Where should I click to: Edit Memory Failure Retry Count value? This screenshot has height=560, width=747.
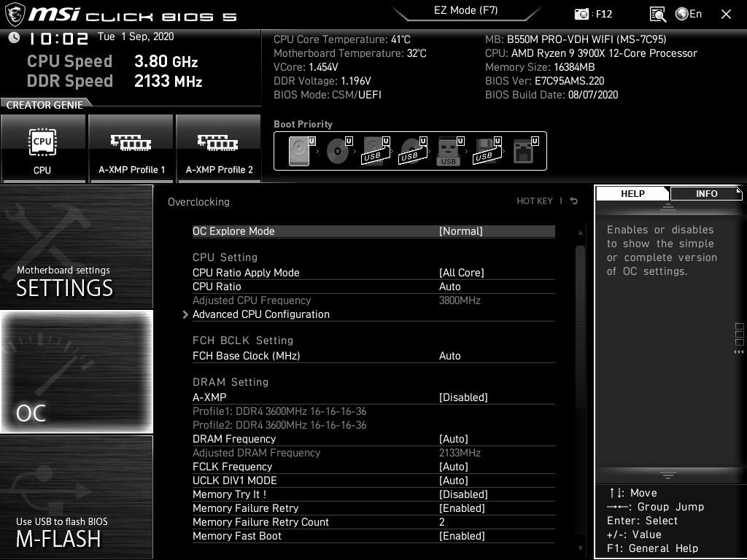(x=373, y=522)
